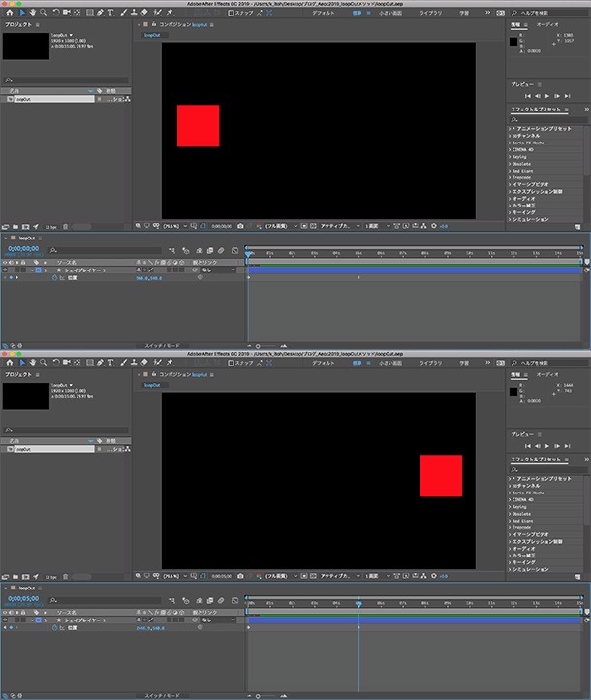This screenshot has height=700, width=591.
Task: Click スイッチ / モード button in the top timeline
Action: (163, 345)
